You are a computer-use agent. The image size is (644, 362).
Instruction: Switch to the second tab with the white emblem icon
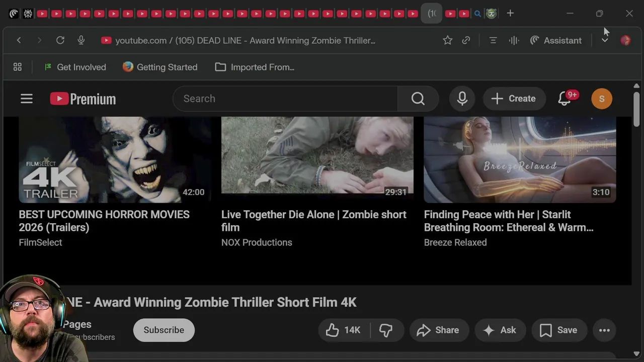(28, 14)
